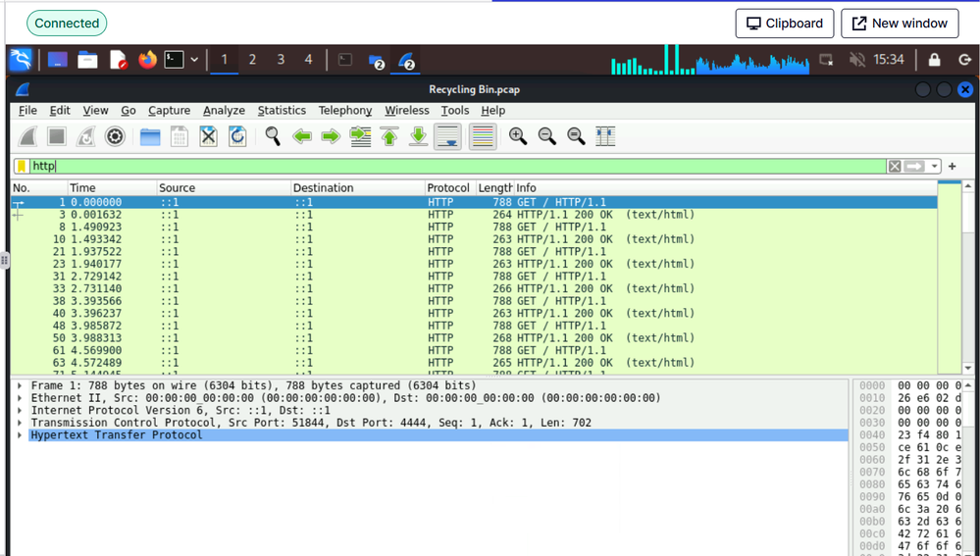
Task: Click the Reload capture file icon
Action: pos(237,137)
